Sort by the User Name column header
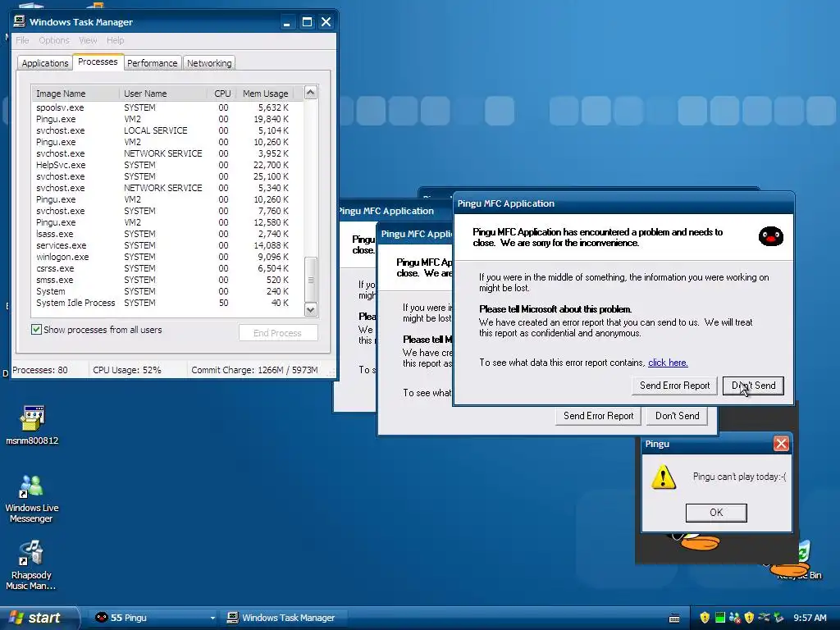This screenshot has height=630, width=840. [x=163, y=94]
